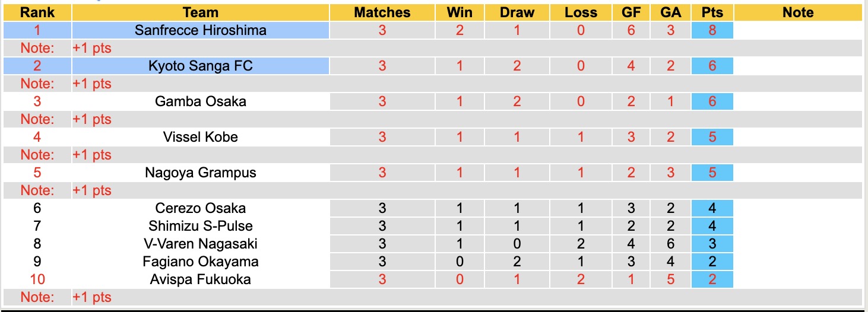
Task: Click the Note label under Avispa Fukuoka
Action: point(37,297)
